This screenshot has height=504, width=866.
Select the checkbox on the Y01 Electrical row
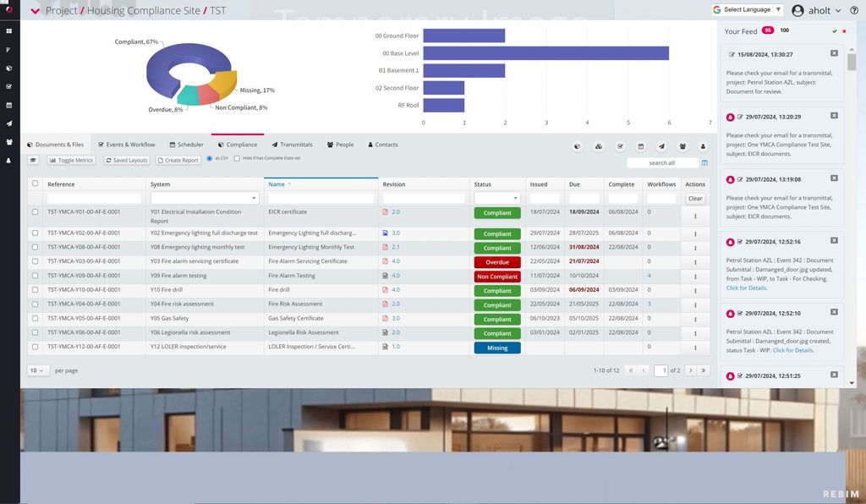[35, 212]
